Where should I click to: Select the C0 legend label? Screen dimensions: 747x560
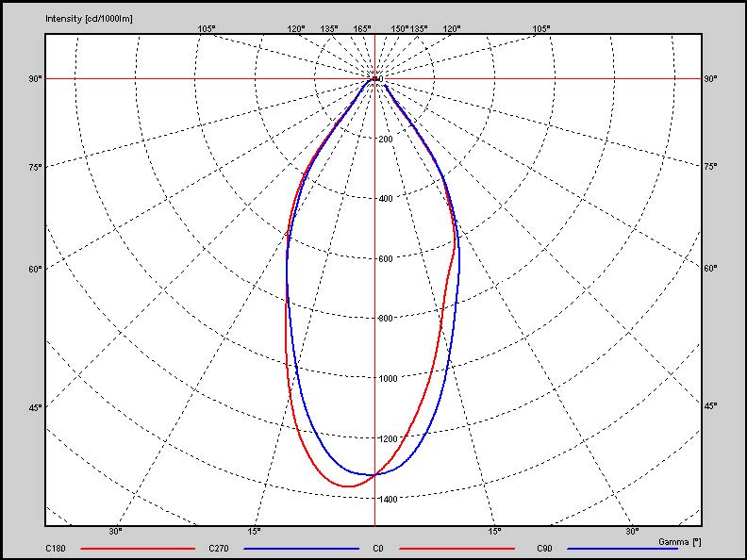(x=378, y=549)
